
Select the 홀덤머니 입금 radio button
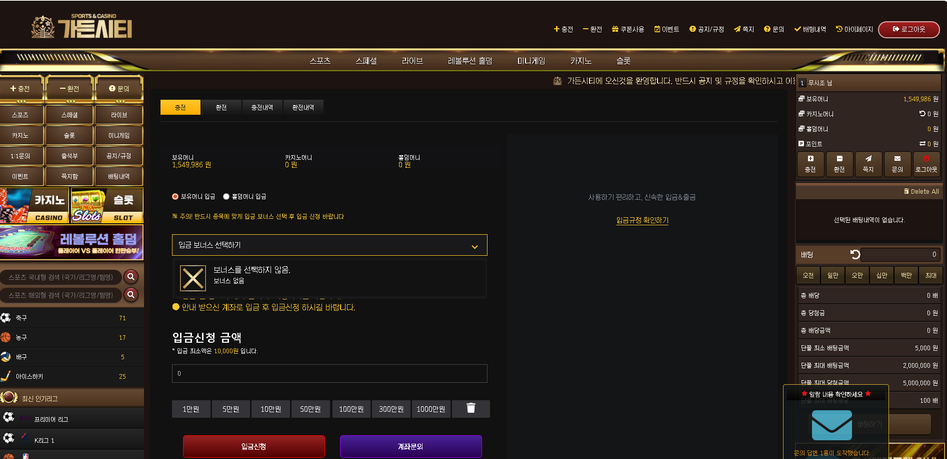coord(226,197)
